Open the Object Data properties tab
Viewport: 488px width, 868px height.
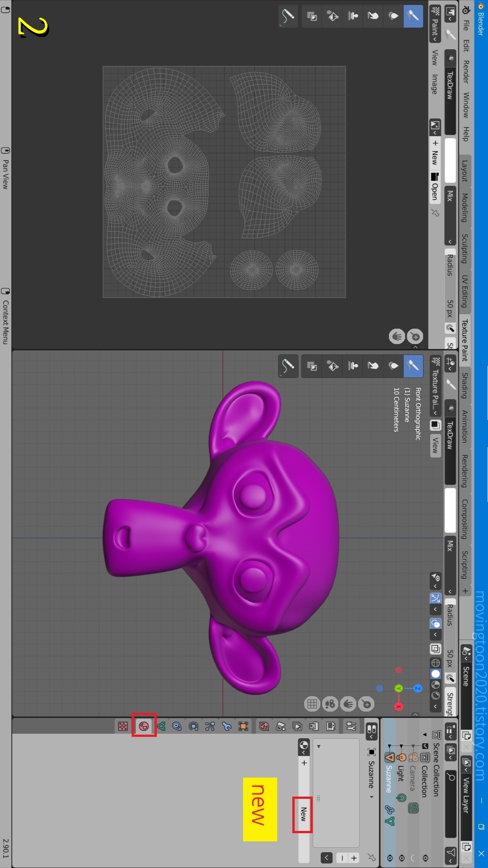click(x=161, y=726)
